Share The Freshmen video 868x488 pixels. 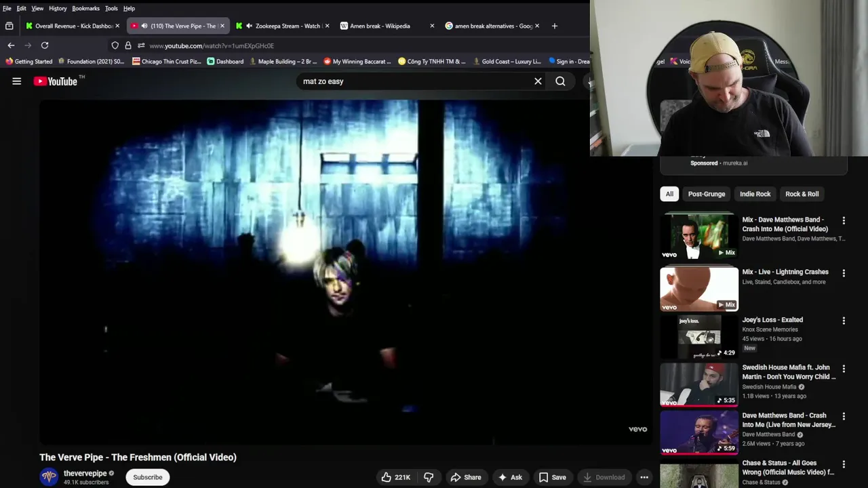(x=466, y=477)
